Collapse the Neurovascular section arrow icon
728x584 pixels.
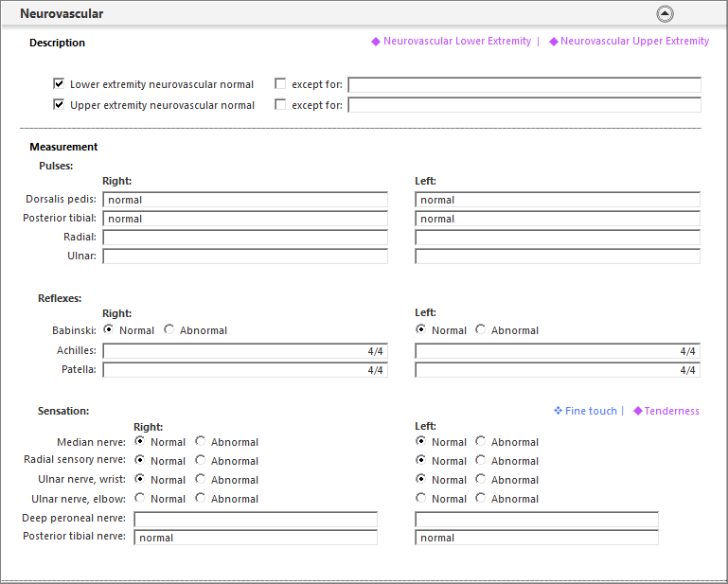pyautogui.click(x=665, y=14)
